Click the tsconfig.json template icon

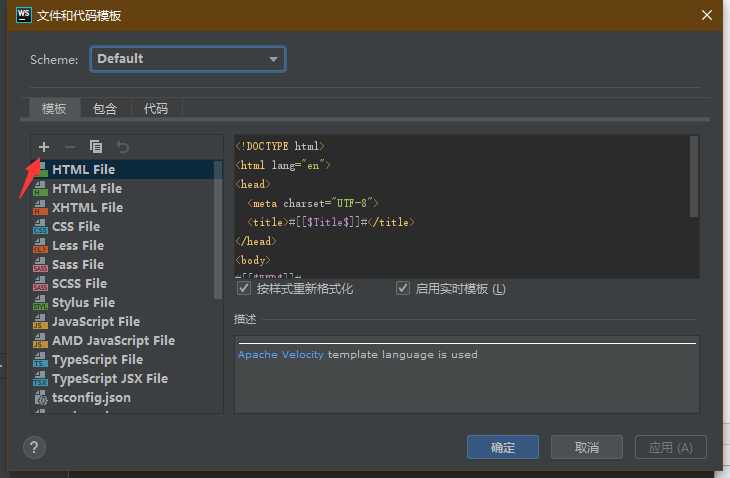click(41, 398)
